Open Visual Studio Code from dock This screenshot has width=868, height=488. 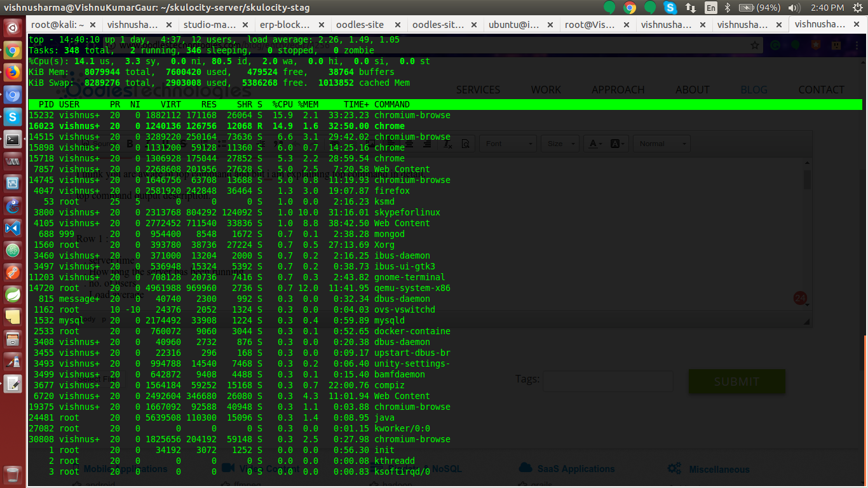click(x=13, y=228)
